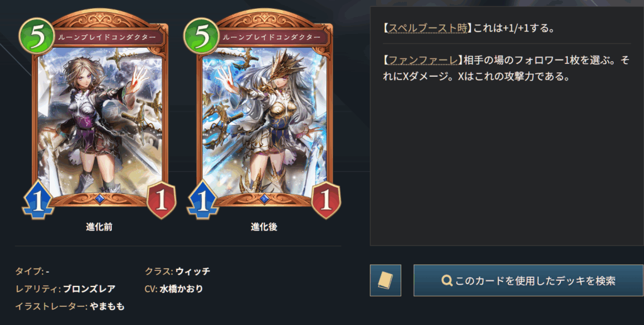Click the green cost 5 orb on the evolved card
The image size is (644, 325).
[x=201, y=36]
